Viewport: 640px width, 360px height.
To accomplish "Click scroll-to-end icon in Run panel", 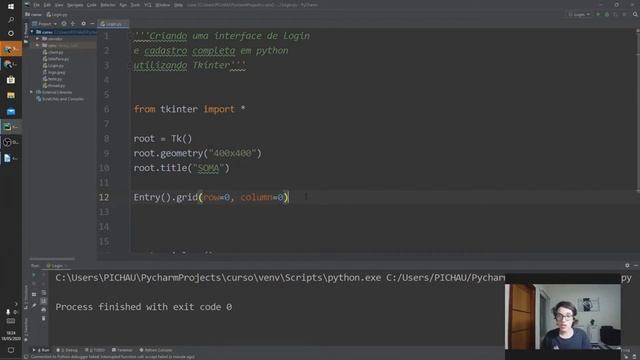I will [44, 301].
